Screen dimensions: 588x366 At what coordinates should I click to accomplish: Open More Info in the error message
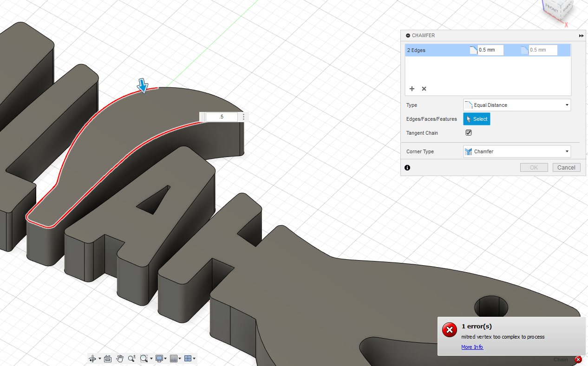tap(472, 347)
